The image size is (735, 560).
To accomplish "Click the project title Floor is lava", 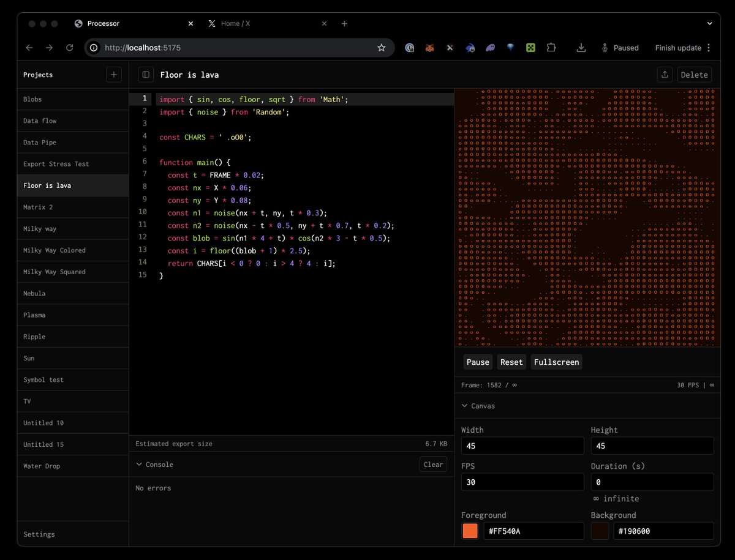I will pyautogui.click(x=189, y=75).
